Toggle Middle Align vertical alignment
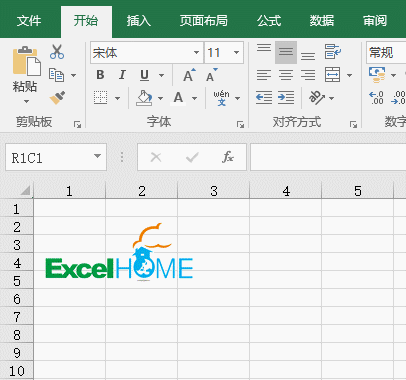The width and height of the screenshot is (406, 380). point(286,52)
